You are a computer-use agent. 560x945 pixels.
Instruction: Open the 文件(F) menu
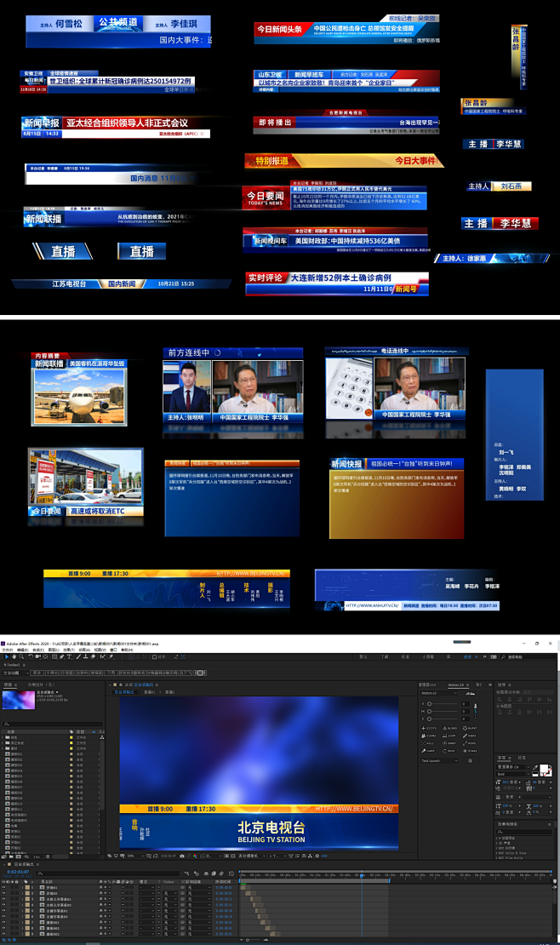pos(7,650)
